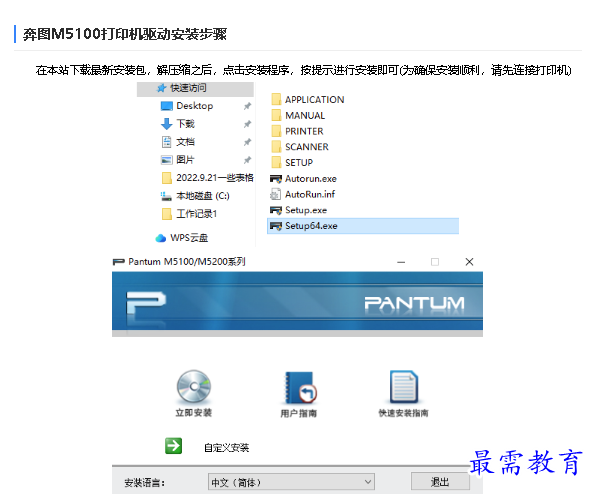The height and width of the screenshot is (494, 591).
Task: Click the Setup64.exe printer icon
Action: click(276, 226)
